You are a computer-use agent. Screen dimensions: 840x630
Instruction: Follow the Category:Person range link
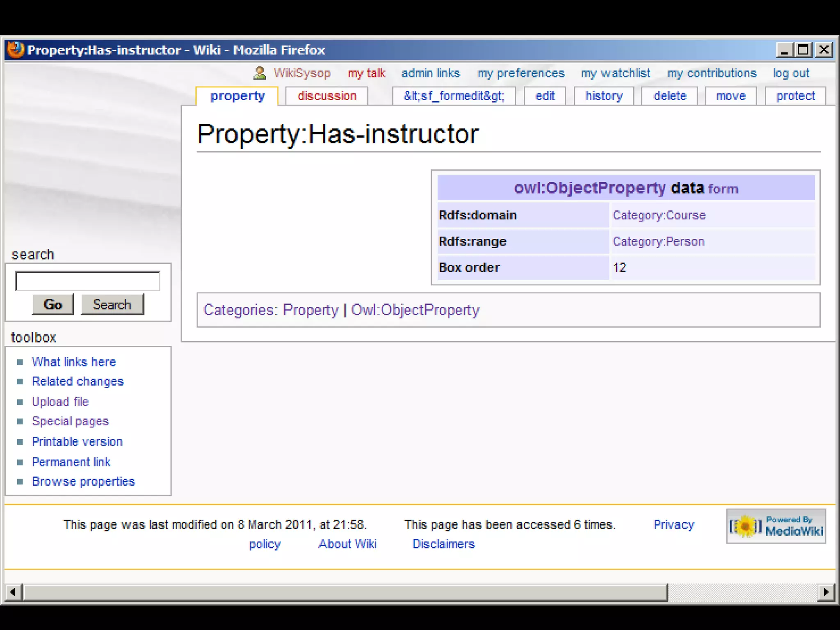658,242
